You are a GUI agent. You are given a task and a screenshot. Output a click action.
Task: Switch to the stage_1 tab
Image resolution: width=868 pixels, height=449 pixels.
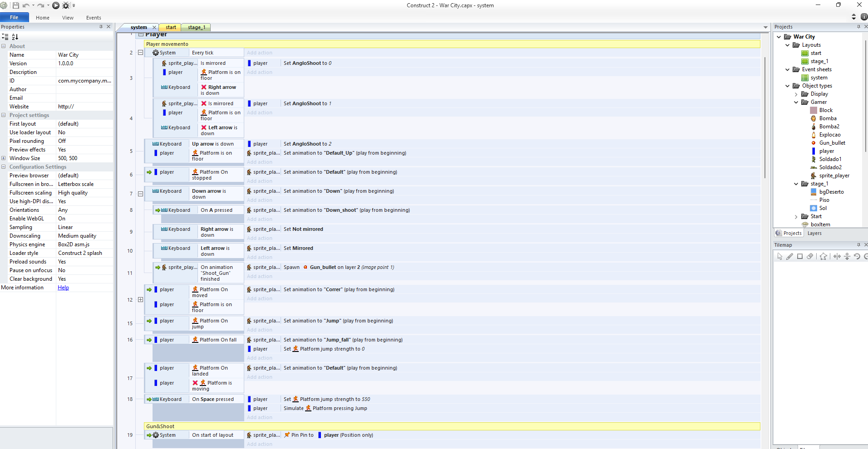(x=196, y=27)
